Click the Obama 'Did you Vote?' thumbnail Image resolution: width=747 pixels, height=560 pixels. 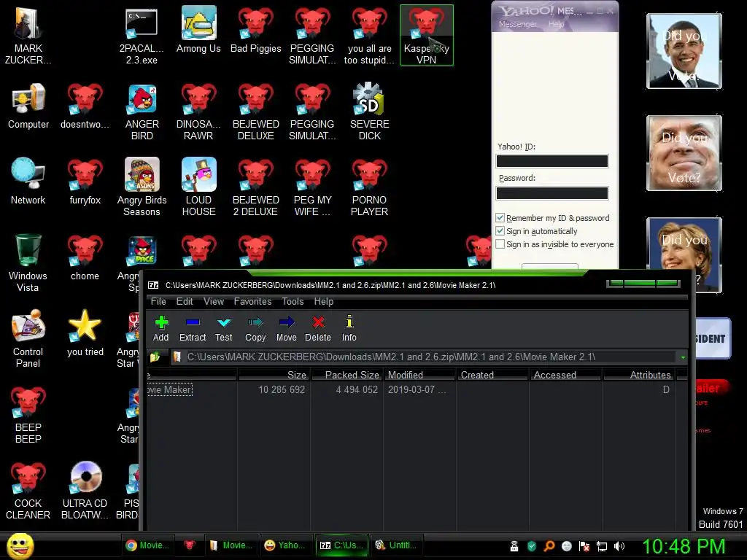[684, 51]
